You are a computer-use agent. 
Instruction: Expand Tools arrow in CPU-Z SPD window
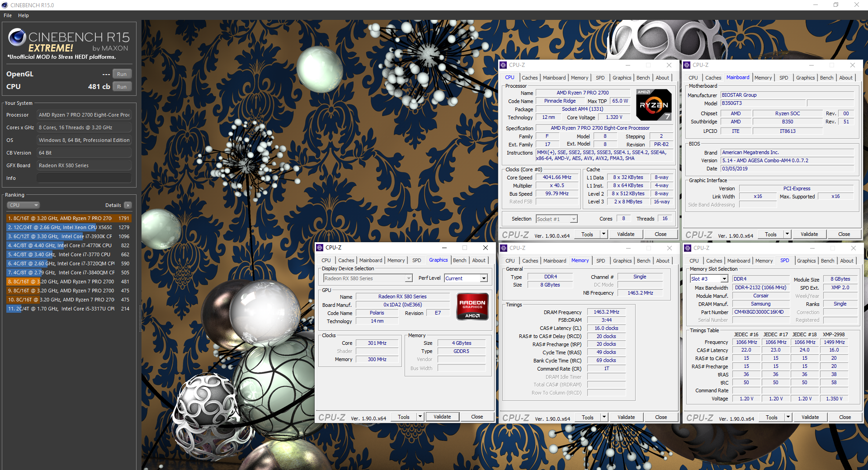coord(788,417)
